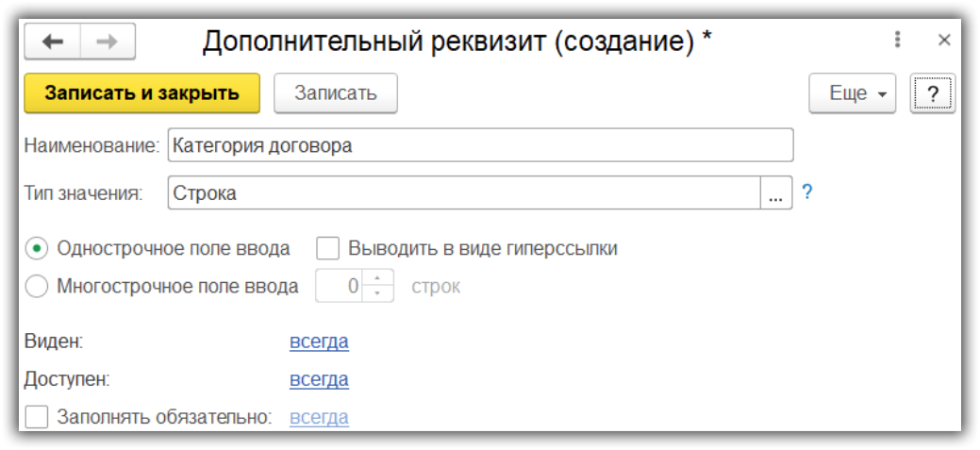Click the всегда link next to Виден

point(319,342)
